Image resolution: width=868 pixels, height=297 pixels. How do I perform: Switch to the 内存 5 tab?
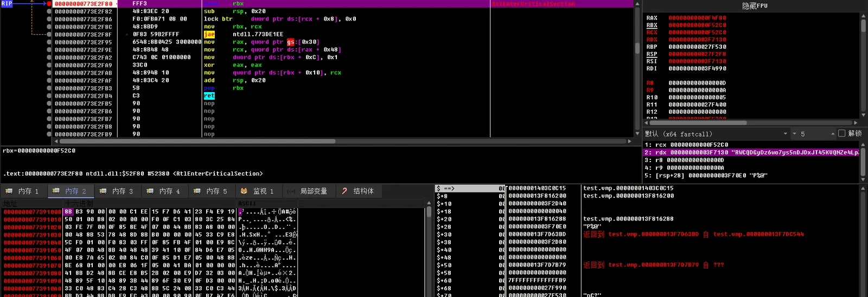(211, 191)
